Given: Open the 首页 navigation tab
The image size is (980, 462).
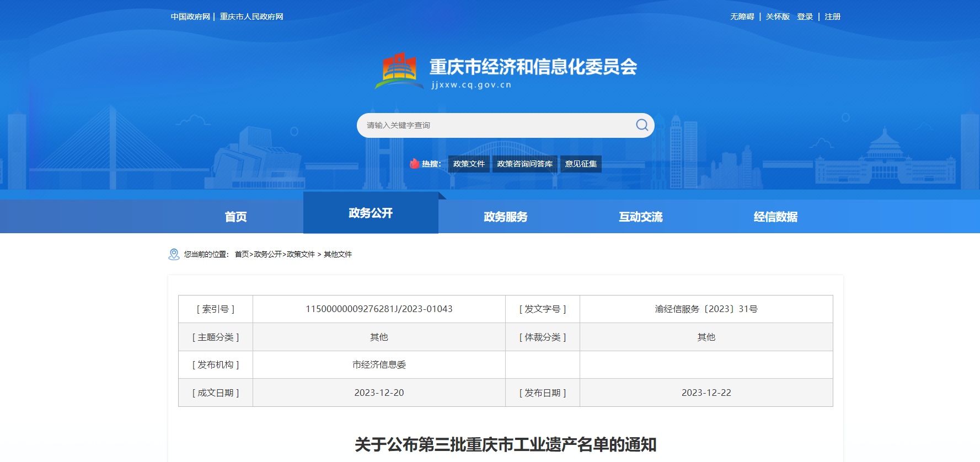Looking at the screenshot, I should click(x=235, y=217).
